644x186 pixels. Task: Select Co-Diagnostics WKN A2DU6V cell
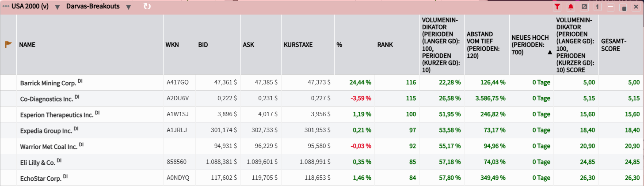177,99
